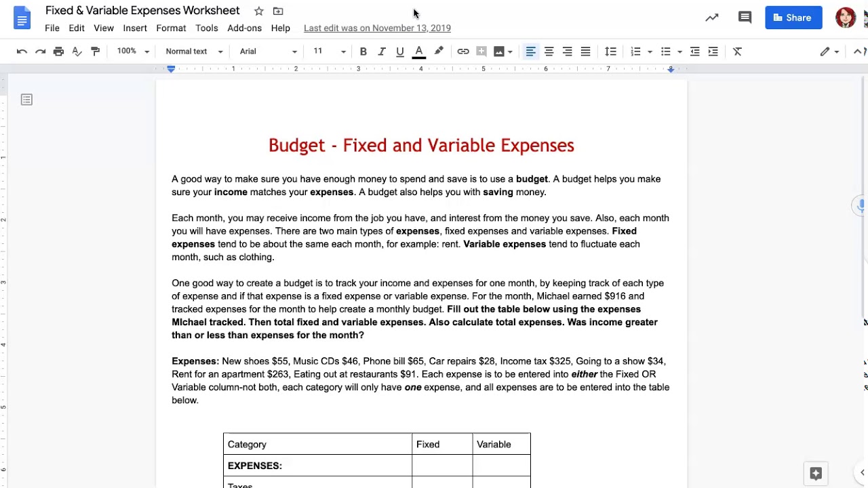Open the font size 11 dropdown
Screen dimensions: 868x488
tap(330, 52)
